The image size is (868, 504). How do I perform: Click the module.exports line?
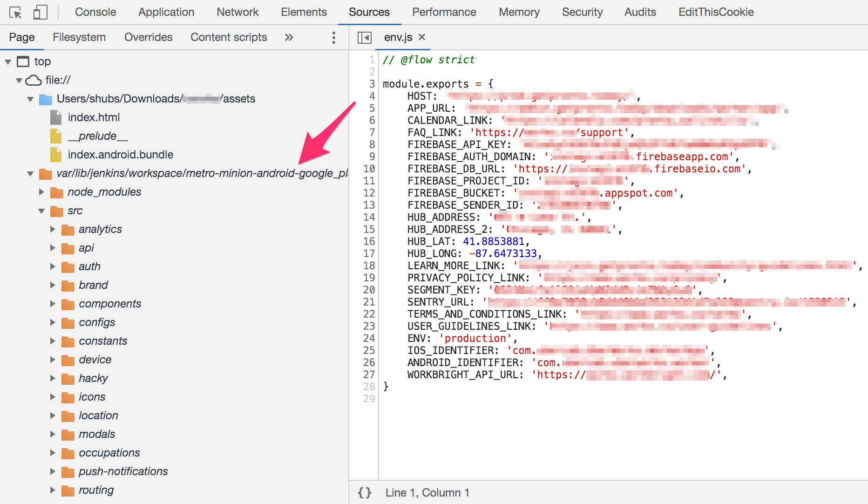click(438, 84)
